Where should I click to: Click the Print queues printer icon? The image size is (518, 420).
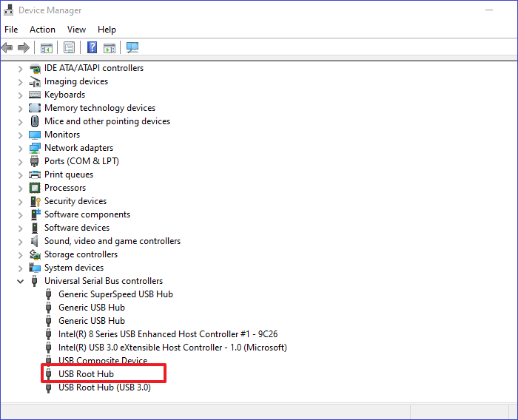(35, 175)
